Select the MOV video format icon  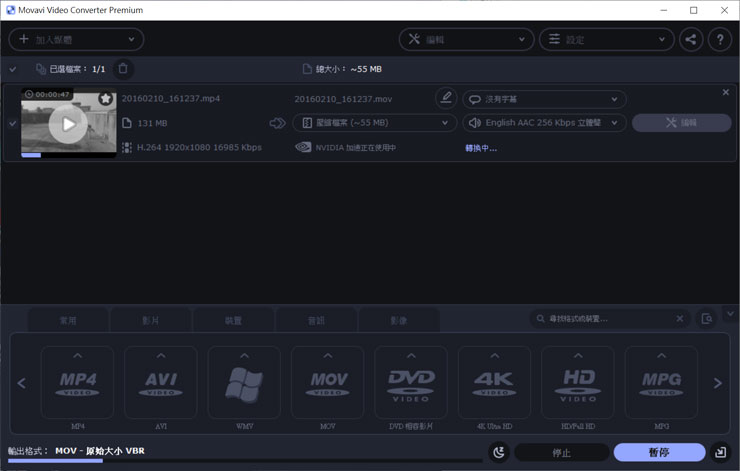[x=328, y=385]
